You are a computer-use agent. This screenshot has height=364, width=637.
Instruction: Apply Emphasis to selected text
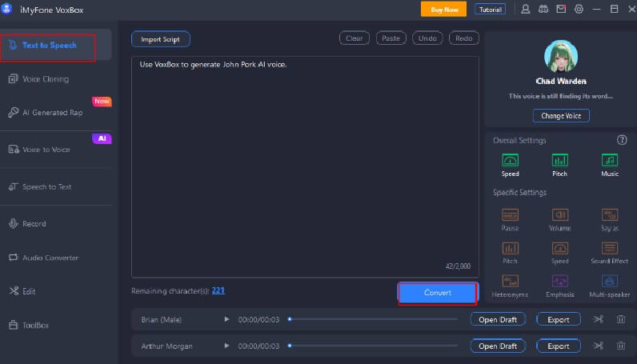click(560, 286)
